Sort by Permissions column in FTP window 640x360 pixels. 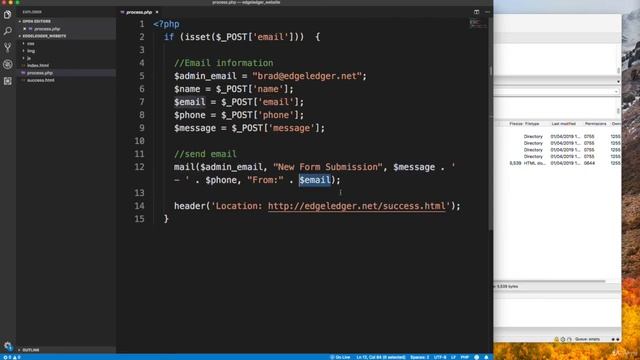click(x=595, y=124)
